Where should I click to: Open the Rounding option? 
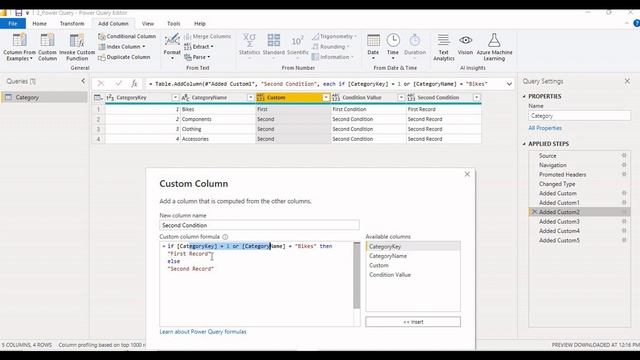point(331,47)
